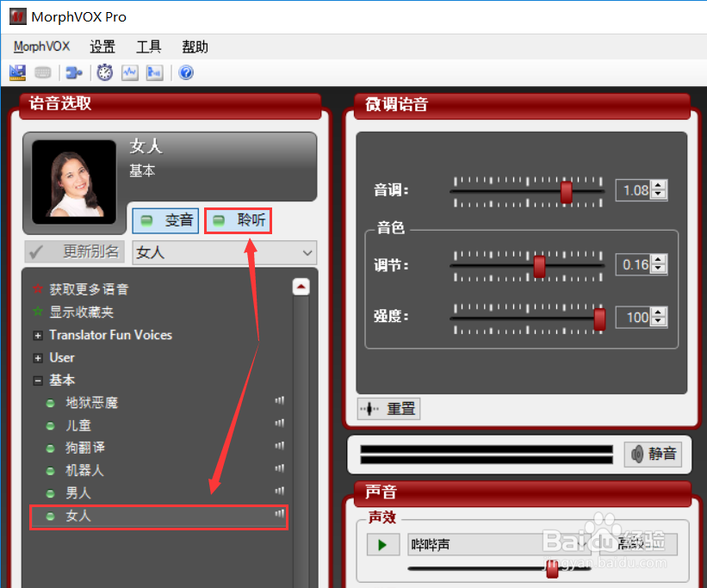
Task: Click the voice list scroll-up arrow button
Action: (x=301, y=287)
